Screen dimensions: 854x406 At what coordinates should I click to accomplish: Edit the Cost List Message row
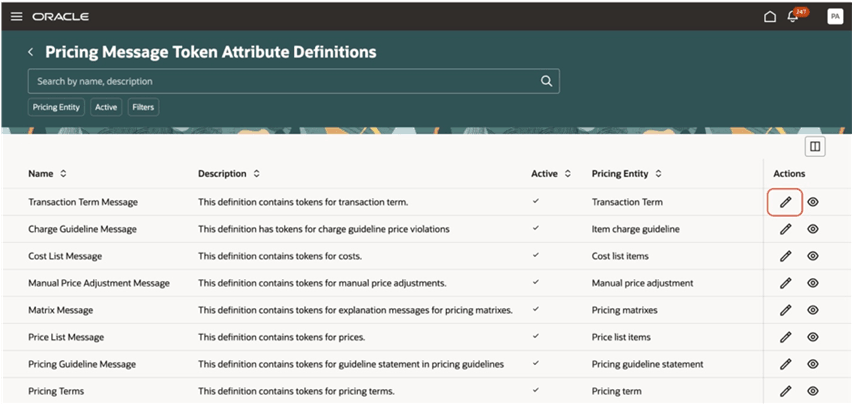coord(785,256)
